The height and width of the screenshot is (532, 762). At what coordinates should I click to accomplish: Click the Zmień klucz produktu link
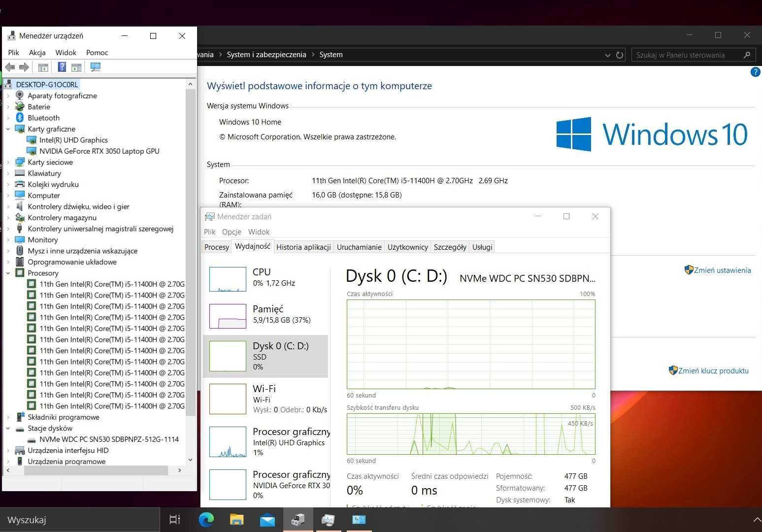click(713, 370)
